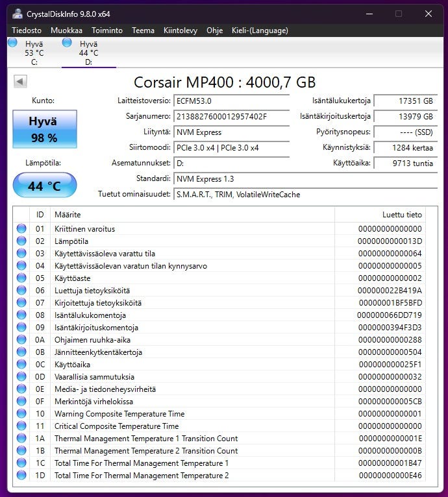This screenshot has width=448, height=497.
Task: Click the Sarjanumero serial number field
Action: (231, 117)
